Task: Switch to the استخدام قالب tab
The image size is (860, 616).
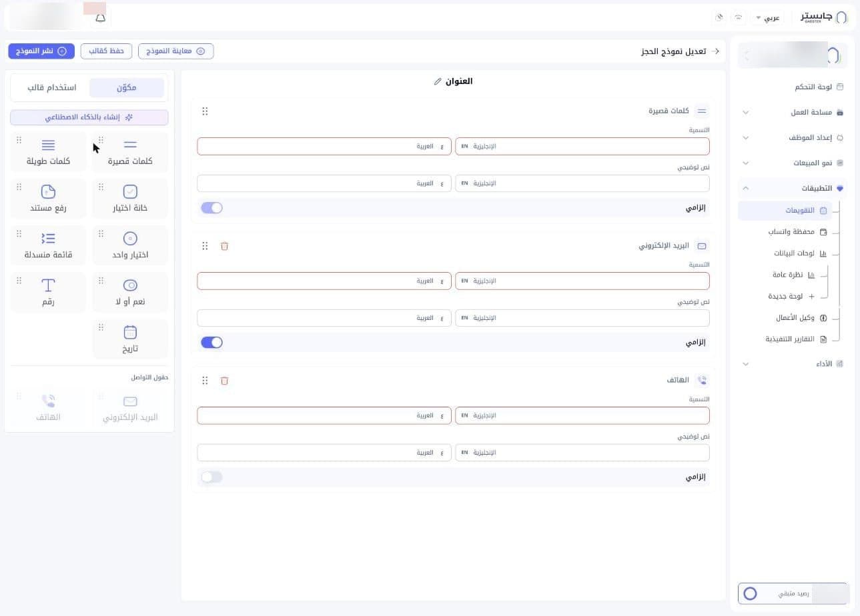Action: 51,88
